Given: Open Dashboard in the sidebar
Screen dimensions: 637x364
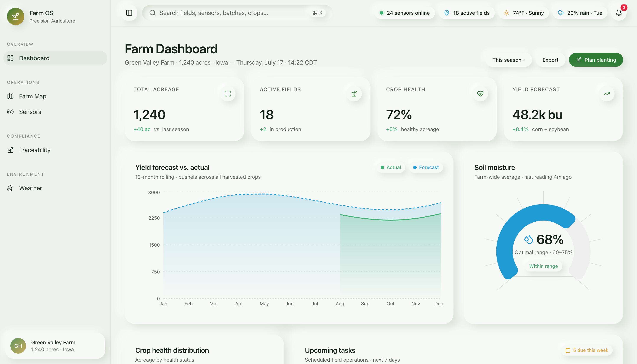Looking at the screenshot, I should click(x=55, y=58).
